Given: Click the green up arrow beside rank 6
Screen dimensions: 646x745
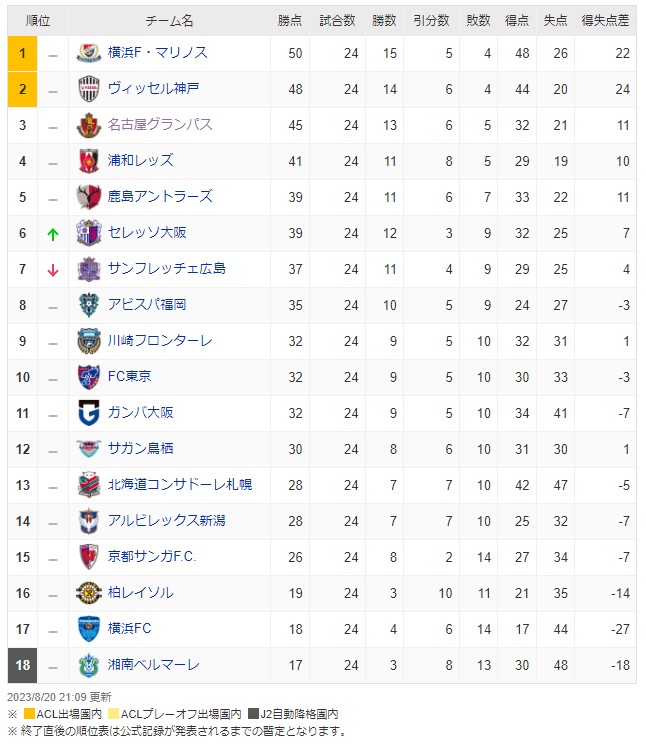Looking at the screenshot, I should pyautogui.click(x=53, y=234).
